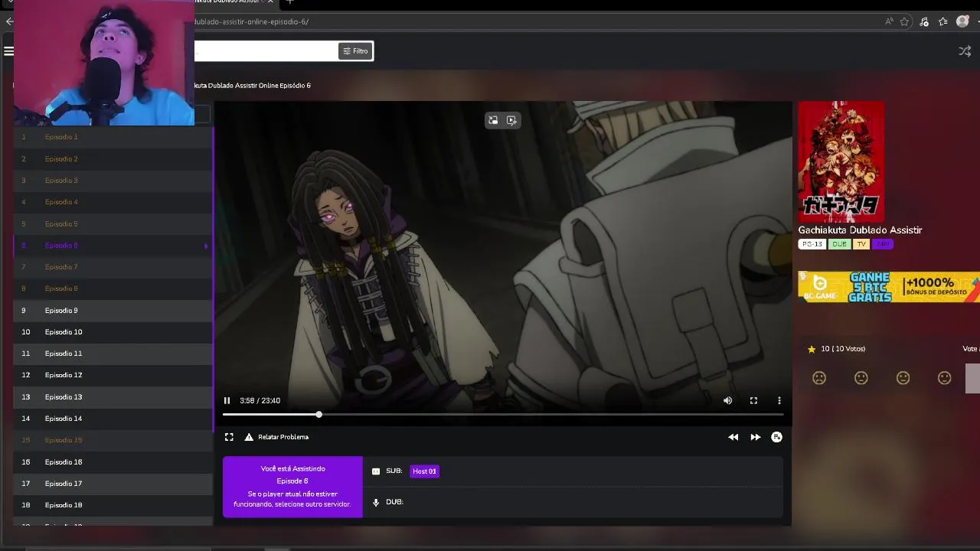Click the green DUB tag
980x551 pixels.
click(x=839, y=244)
